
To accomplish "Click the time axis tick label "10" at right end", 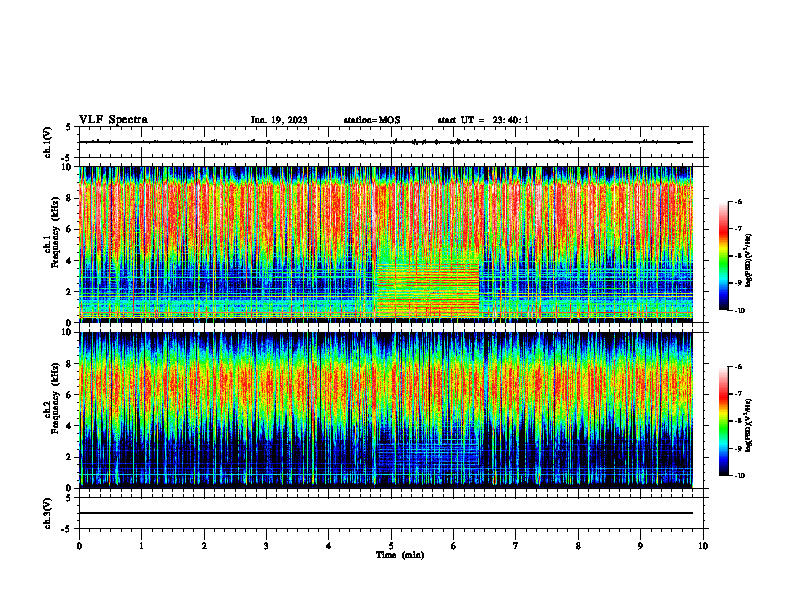I will (x=703, y=546).
